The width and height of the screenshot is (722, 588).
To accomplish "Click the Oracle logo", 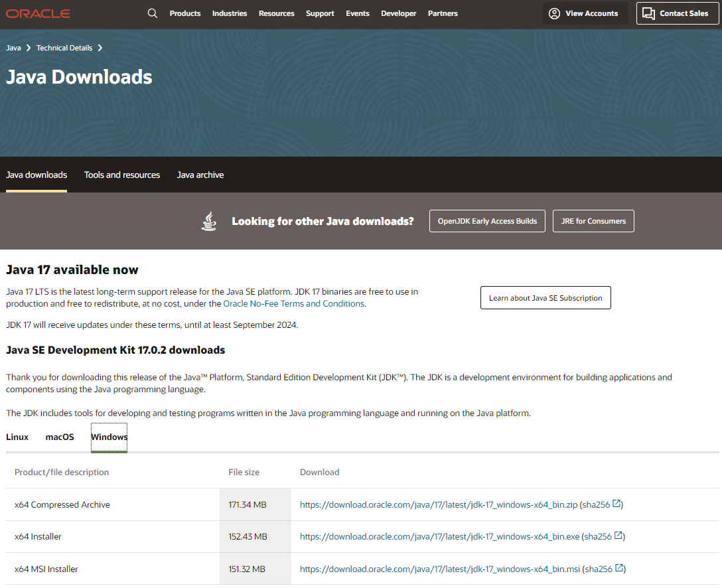I will [38, 14].
